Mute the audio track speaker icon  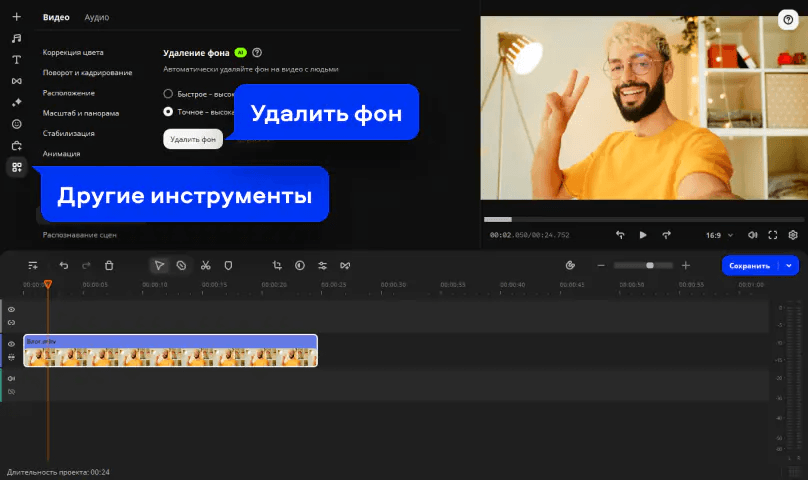tap(11, 378)
